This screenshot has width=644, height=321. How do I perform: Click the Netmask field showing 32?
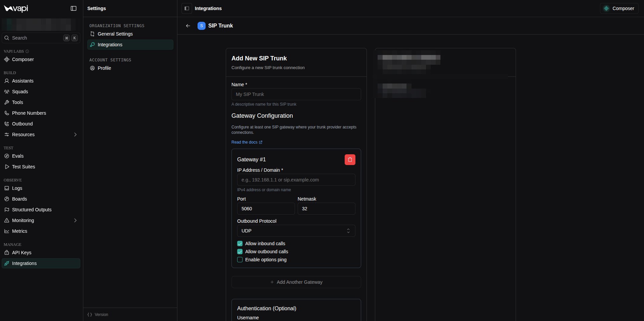click(x=326, y=209)
